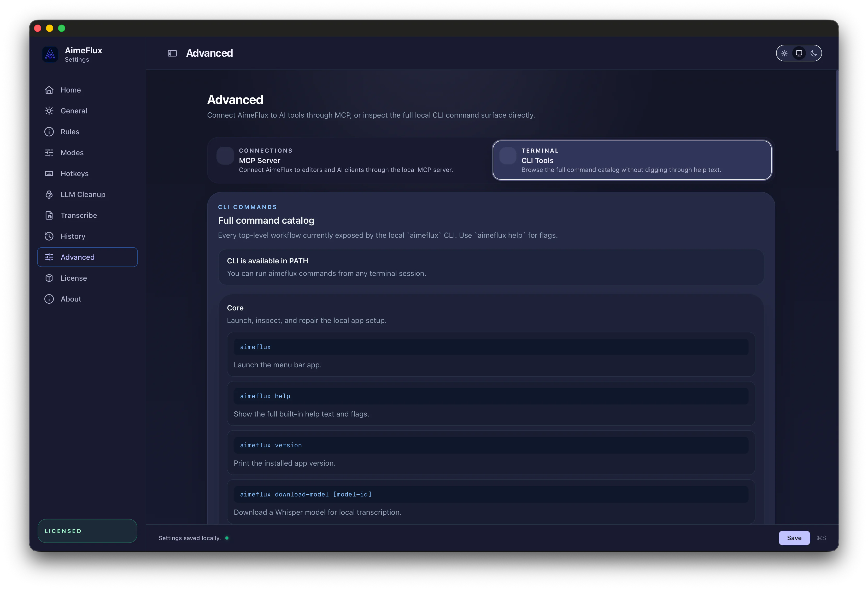Click the 'Full command catalog' heading
The height and width of the screenshot is (590, 868).
pos(266,221)
